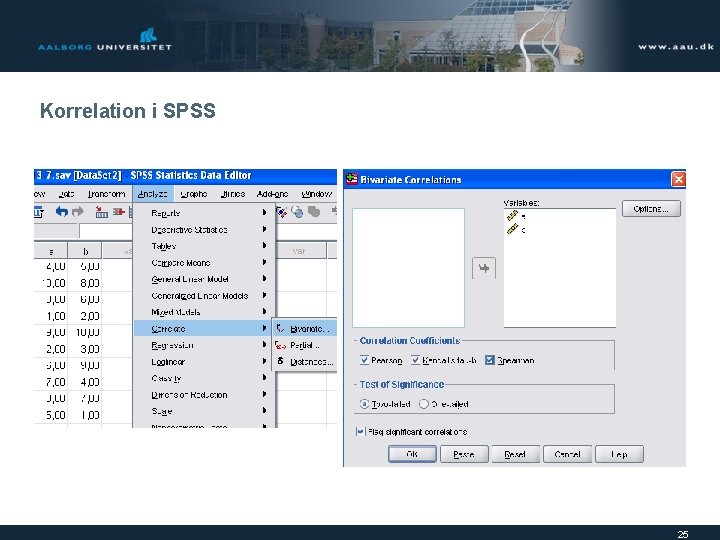Open the Window menu

point(316,194)
